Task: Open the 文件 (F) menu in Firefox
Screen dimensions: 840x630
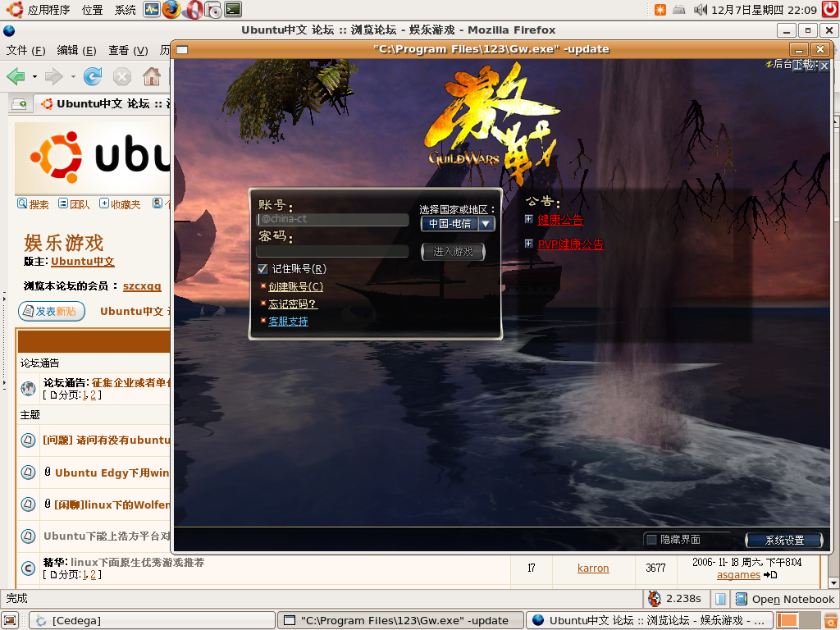Action: click(x=25, y=50)
